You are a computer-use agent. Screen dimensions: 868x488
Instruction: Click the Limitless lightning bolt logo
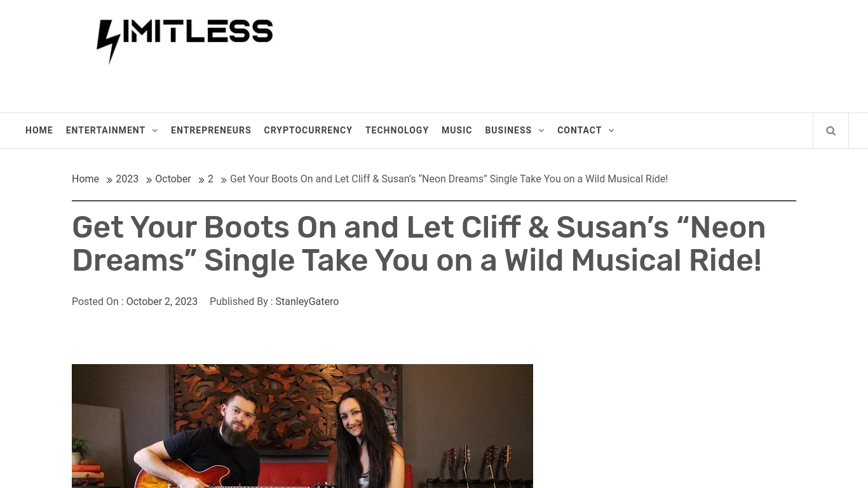pyautogui.click(x=185, y=41)
